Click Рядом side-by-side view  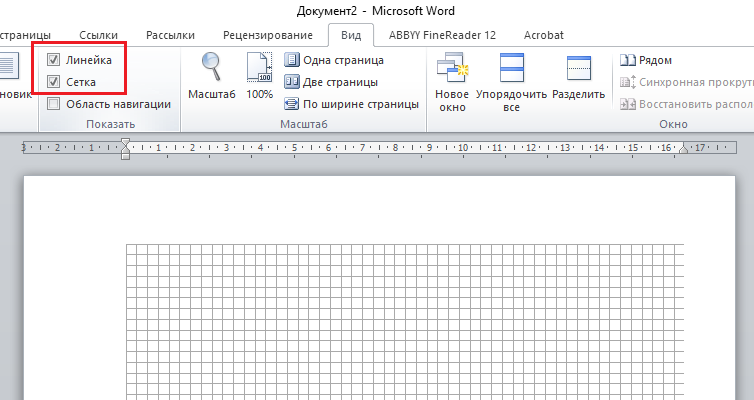pos(646,60)
